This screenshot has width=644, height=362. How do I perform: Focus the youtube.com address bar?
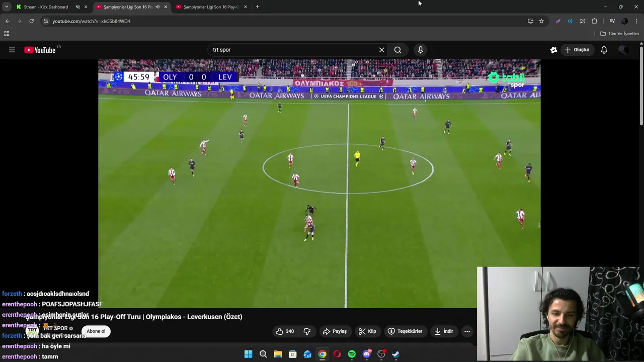click(282, 21)
